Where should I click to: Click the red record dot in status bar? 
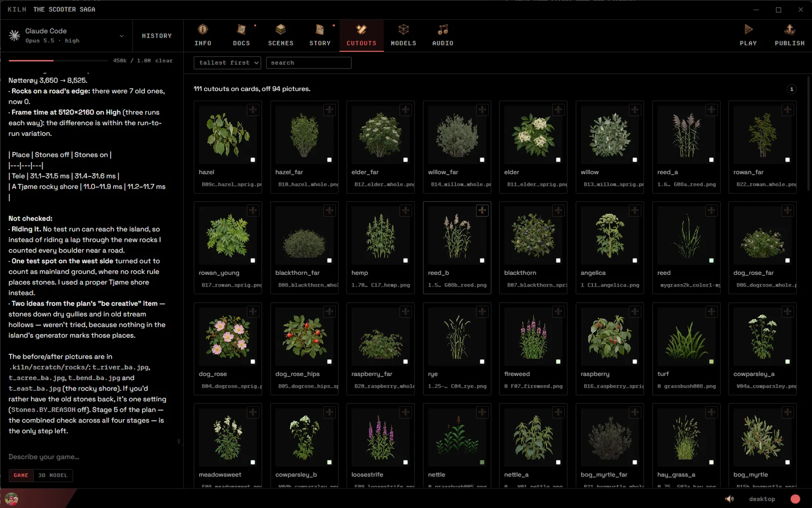point(795,499)
